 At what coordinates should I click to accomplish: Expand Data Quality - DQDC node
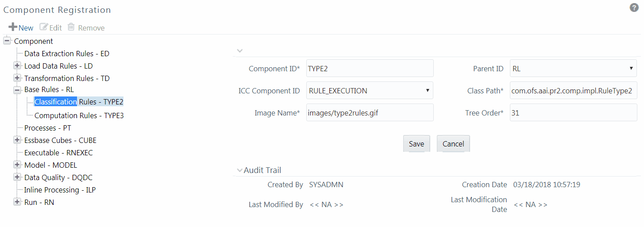17,177
